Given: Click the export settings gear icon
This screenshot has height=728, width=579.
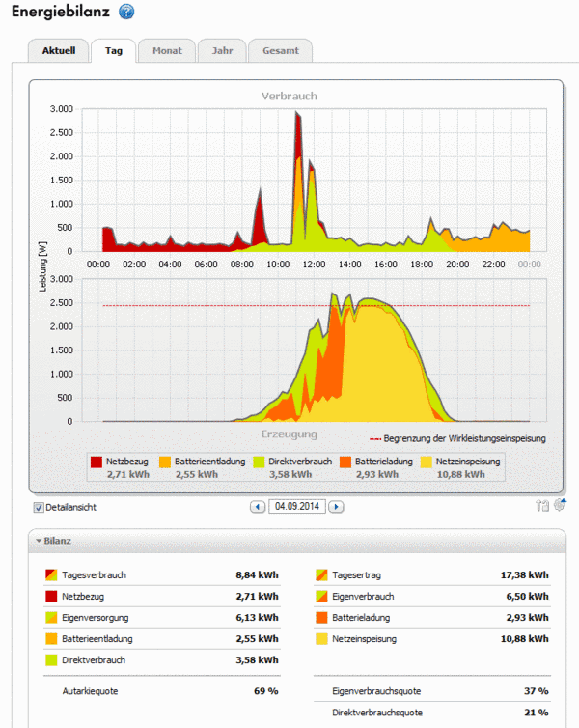Looking at the screenshot, I should pyautogui.click(x=559, y=504).
